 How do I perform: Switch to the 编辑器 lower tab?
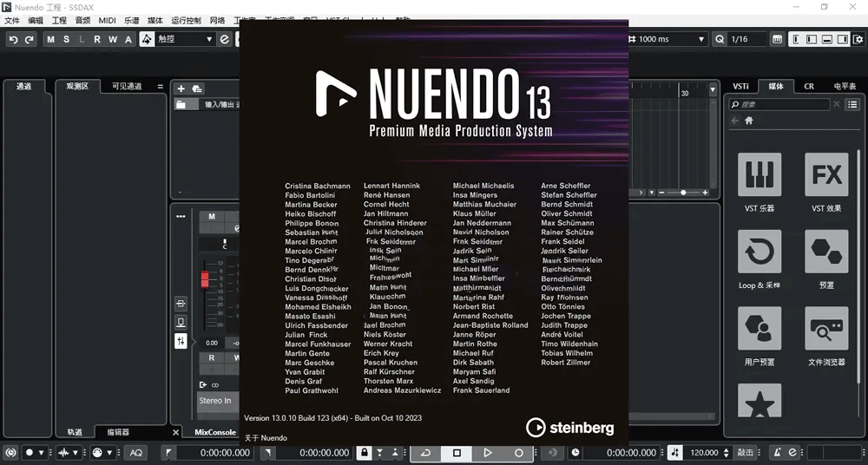tap(118, 432)
